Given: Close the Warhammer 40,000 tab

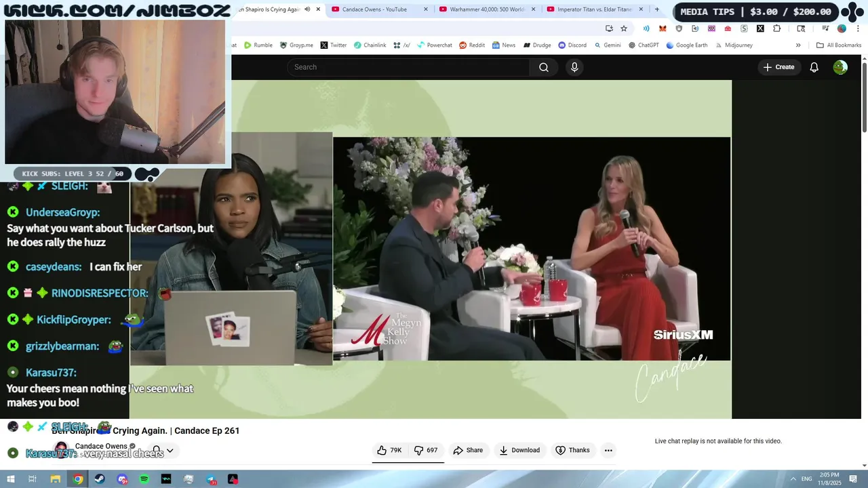Looking at the screenshot, I should pos(533,9).
